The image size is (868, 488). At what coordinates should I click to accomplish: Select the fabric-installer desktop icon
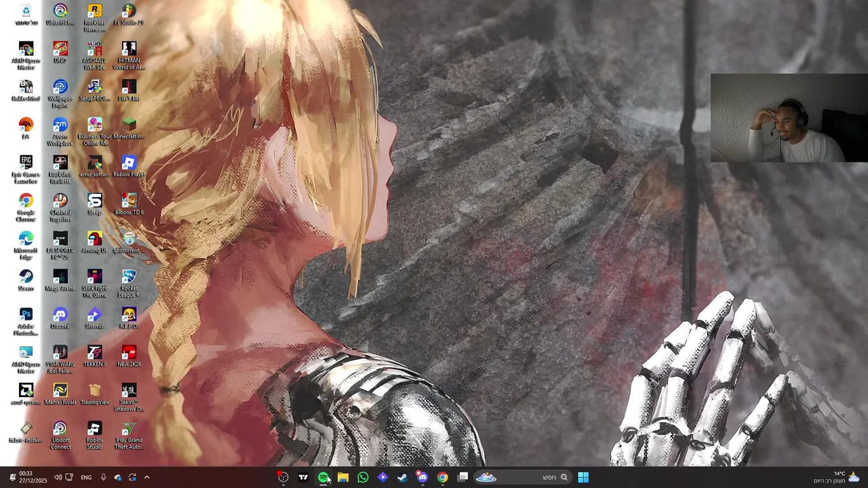point(26,432)
